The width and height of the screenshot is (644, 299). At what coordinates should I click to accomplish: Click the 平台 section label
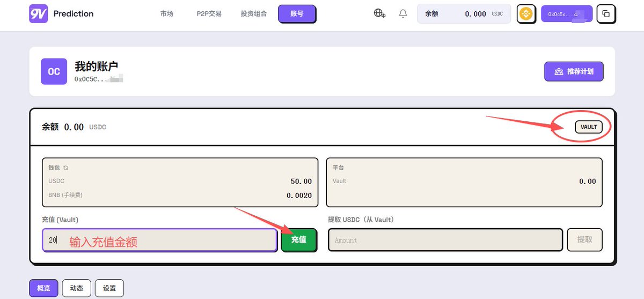pos(338,168)
